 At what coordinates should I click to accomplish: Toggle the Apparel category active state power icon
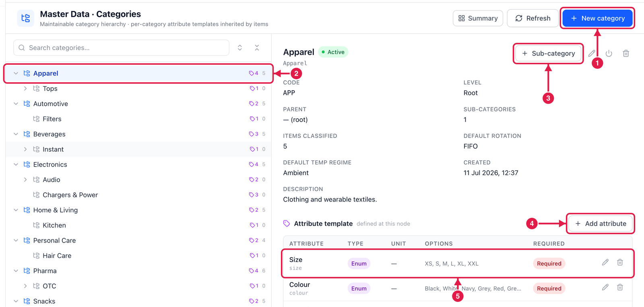tap(609, 53)
